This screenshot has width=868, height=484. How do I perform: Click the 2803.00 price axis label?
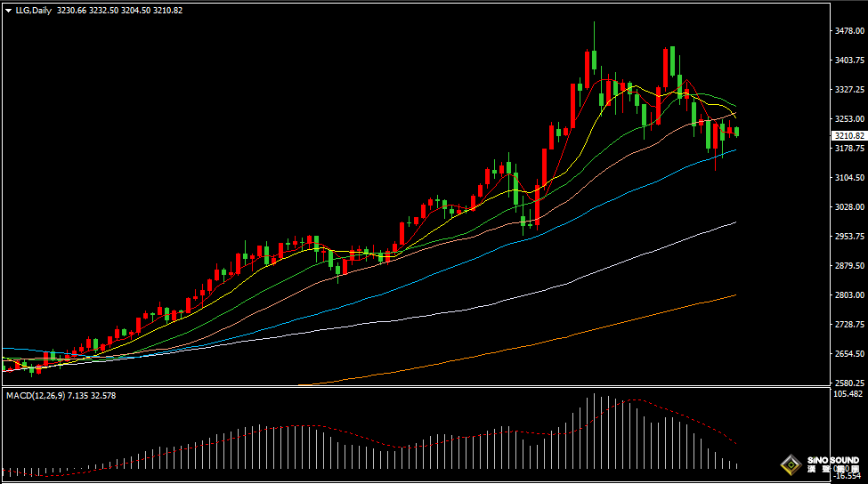[x=848, y=294]
